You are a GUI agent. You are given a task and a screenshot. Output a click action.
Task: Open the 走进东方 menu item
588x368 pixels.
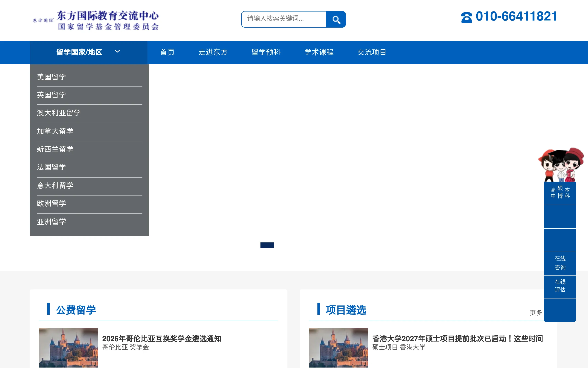click(x=213, y=52)
